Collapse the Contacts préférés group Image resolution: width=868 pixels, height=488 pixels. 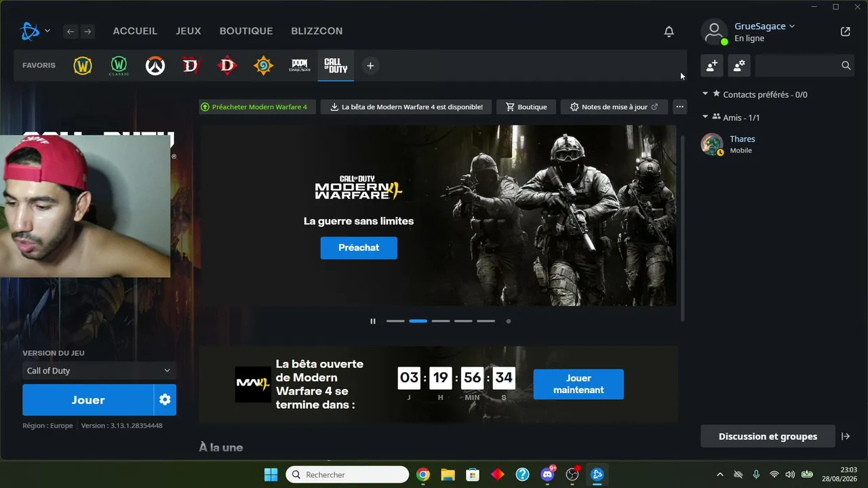705,94
